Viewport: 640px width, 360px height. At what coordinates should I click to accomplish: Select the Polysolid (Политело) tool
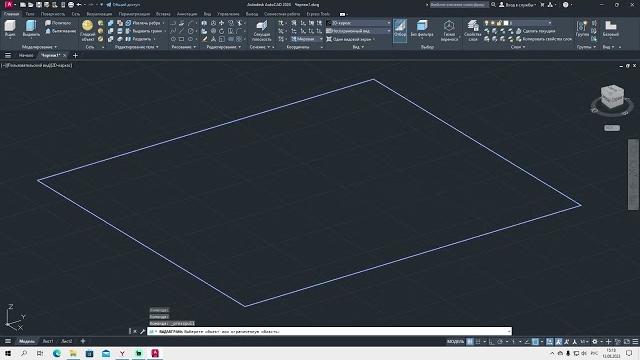coord(58,23)
